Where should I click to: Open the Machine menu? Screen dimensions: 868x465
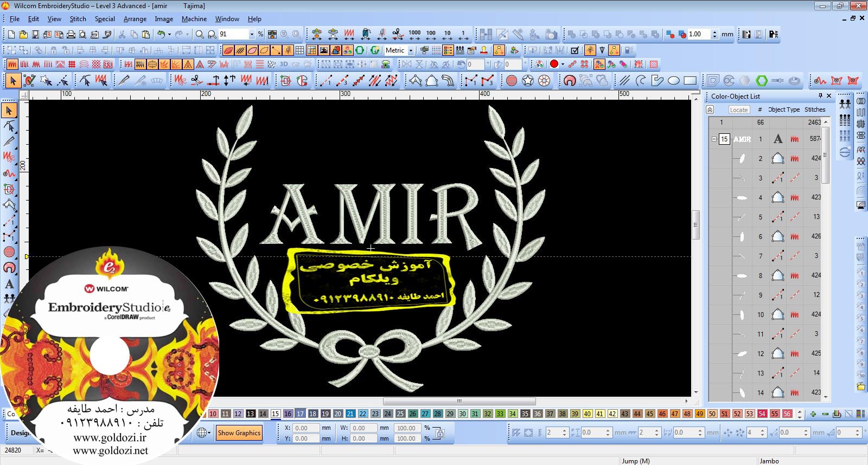point(194,19)
